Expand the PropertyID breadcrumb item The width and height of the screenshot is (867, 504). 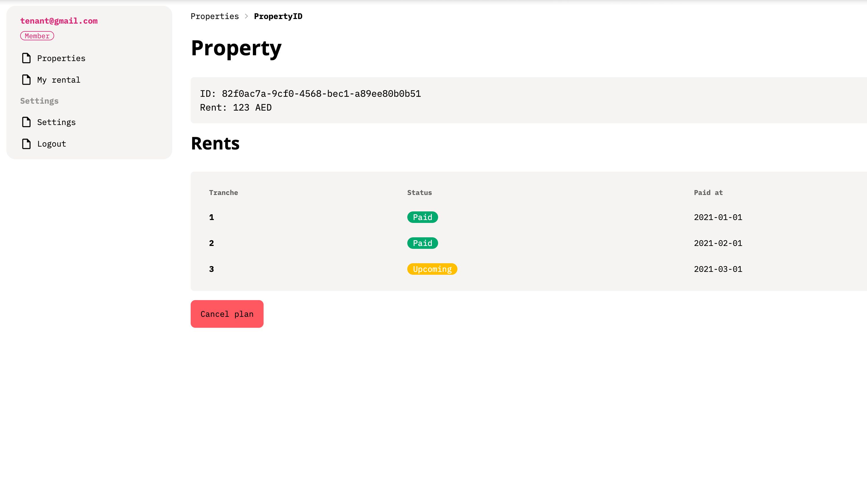click(278, 16)
